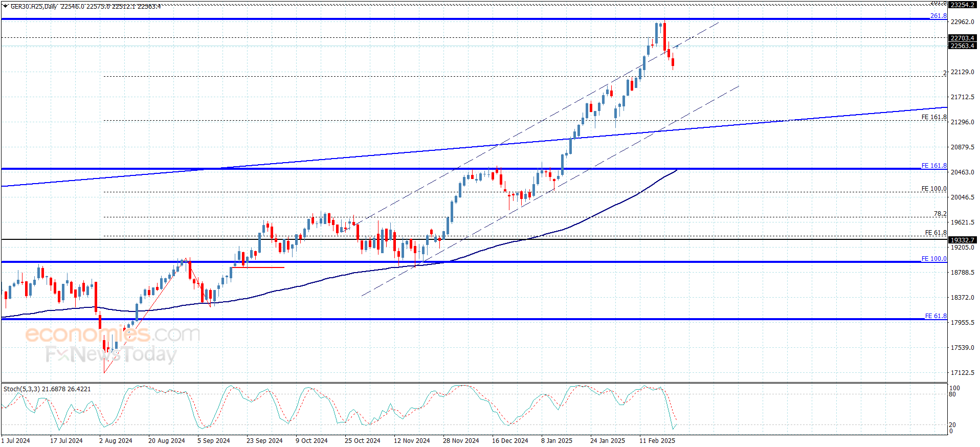Click the 17 Jul 2024 date label
Image resolution: width=980 pixels, height=447 pixels.
[x=66, y=441]
